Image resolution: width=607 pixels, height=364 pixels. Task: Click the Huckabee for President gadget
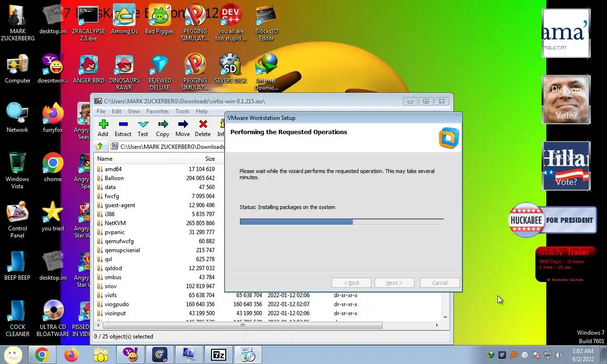(552, 220)
